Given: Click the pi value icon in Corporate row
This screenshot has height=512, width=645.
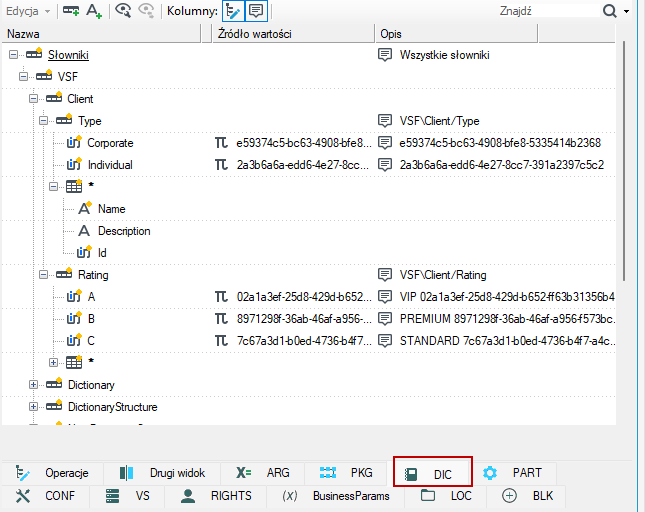Looking at the screenshot, I should 221,143.
